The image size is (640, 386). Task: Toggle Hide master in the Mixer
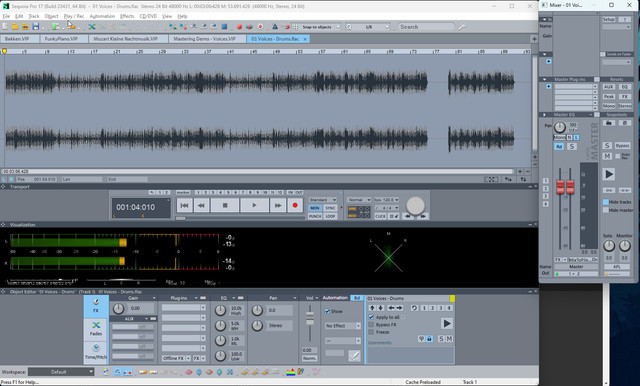click(606, 210)
